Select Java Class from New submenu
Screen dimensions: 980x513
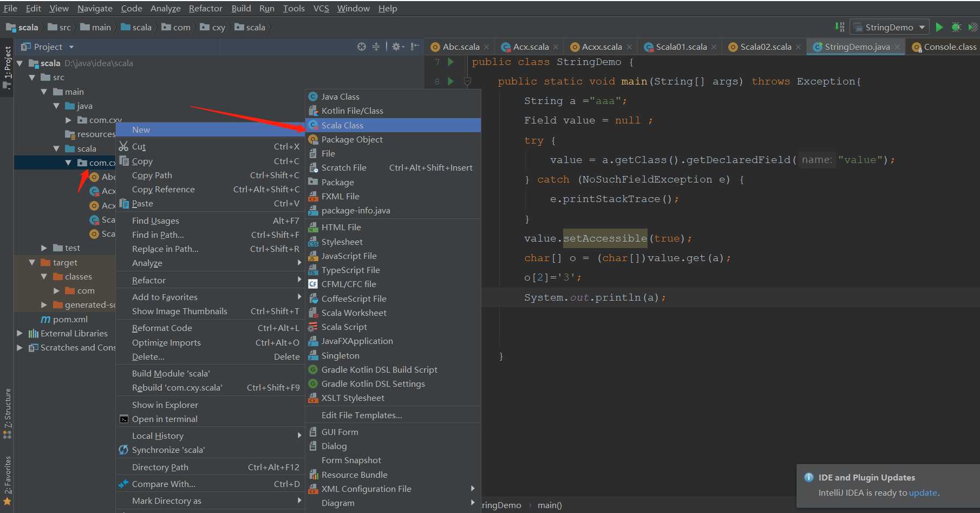(393, 96)
